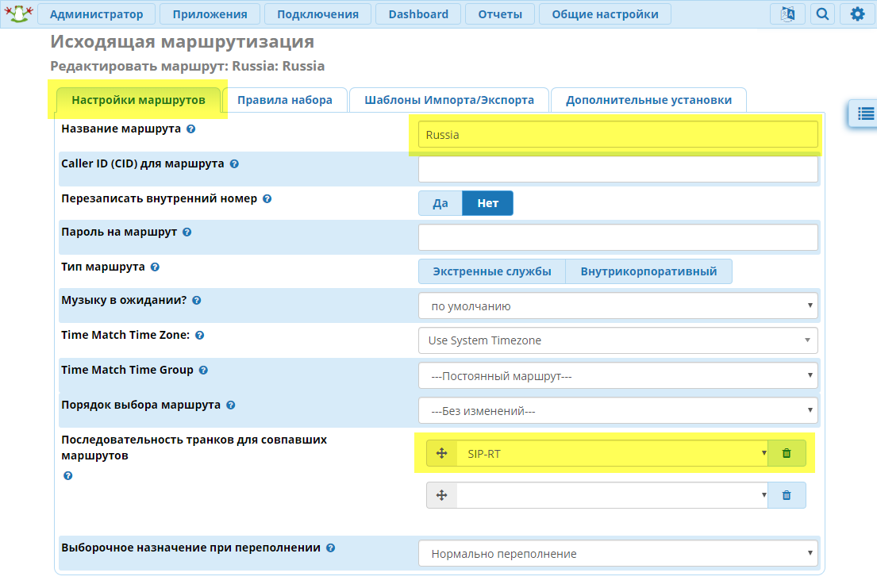Image resolution: width=877 pixels, height=588 pixels.
Task: Open the Нормально переполнение dropdown
Action: 618,553
